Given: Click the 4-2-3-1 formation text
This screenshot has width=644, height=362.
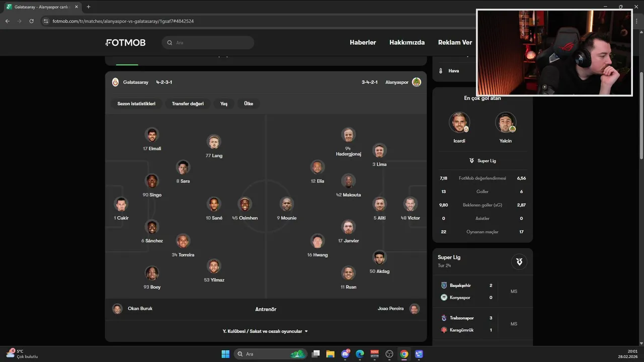Looking at the screenshot, I should (164, 82).
